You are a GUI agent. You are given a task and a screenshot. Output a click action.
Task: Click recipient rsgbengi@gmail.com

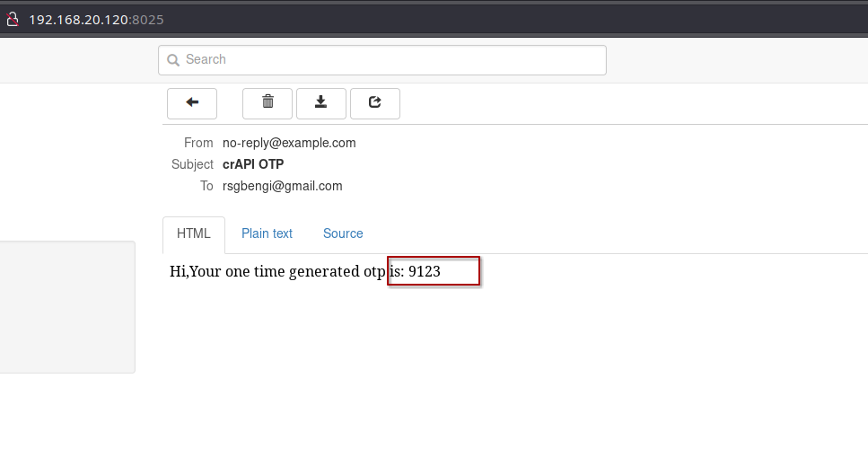[x=282, y=186]
